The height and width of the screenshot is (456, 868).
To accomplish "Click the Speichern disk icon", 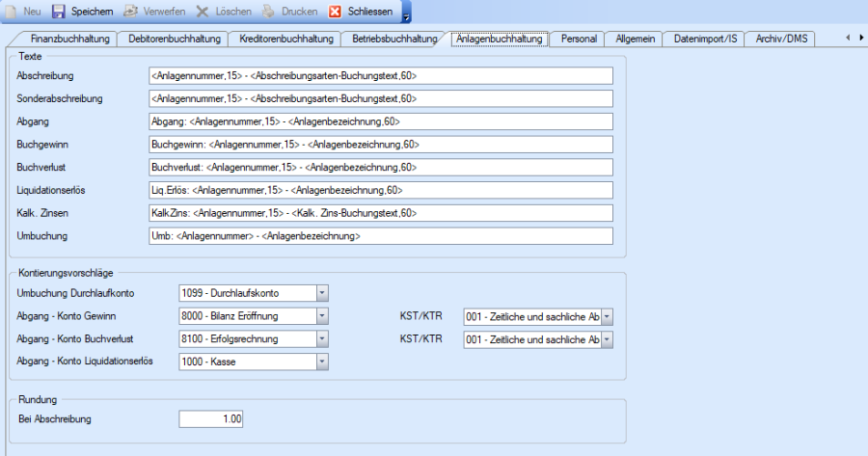I will (58, 12).
